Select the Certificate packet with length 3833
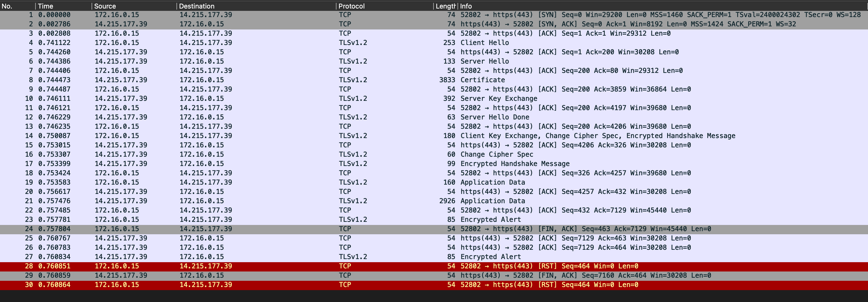Image resolution: width=868 pixels, height=302 pixels. click(482, 80)
